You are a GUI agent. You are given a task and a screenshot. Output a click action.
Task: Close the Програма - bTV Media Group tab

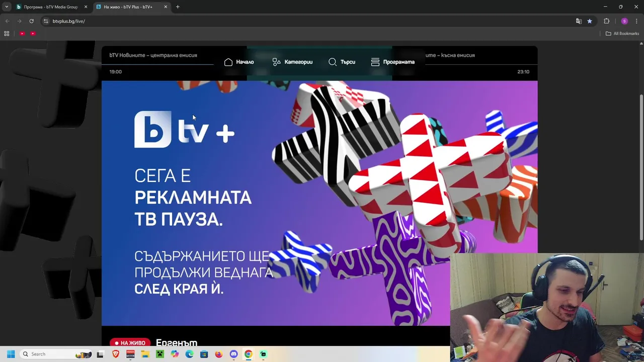[x=86, y=7]
